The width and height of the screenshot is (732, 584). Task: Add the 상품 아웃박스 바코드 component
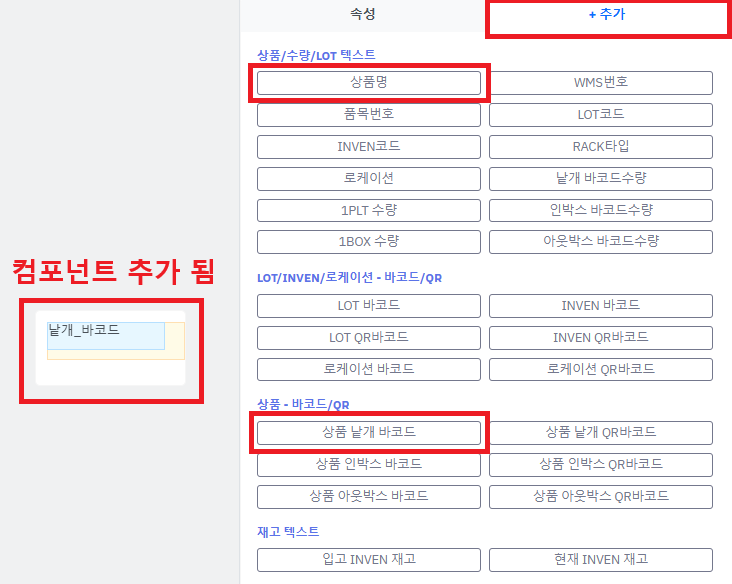[368, 496]
